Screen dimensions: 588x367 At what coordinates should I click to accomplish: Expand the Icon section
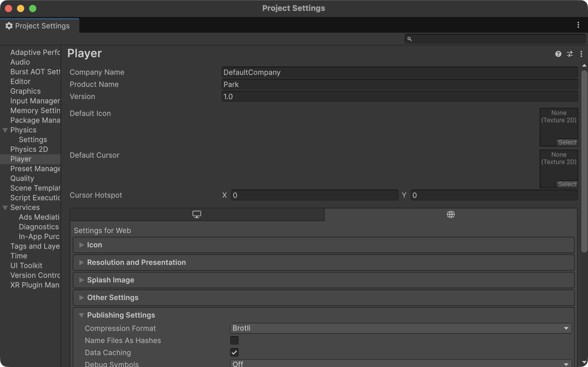tap(323, 245)
